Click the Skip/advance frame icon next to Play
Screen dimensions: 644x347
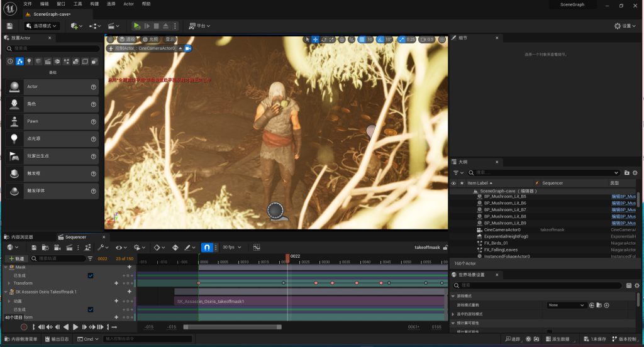[147, 26]
